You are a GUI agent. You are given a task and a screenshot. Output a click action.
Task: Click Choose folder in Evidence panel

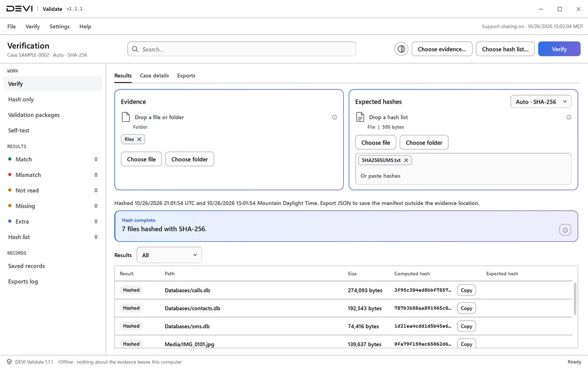tap(190, 159)
